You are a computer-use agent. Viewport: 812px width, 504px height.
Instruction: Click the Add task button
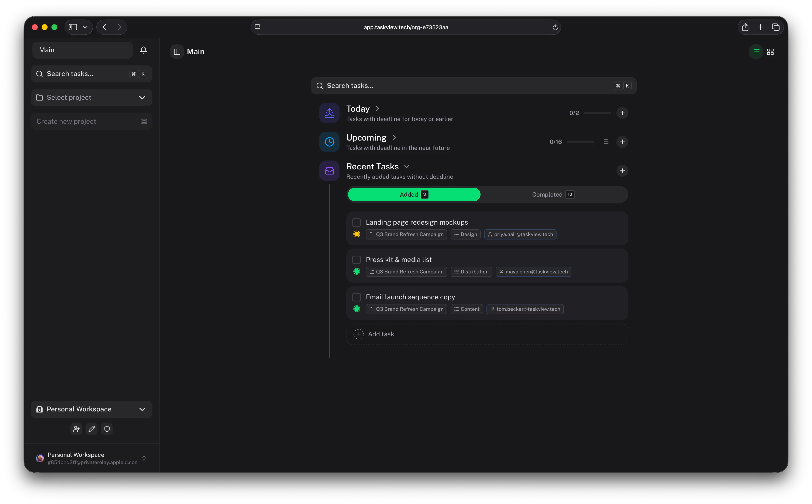(x=487, y=334)
